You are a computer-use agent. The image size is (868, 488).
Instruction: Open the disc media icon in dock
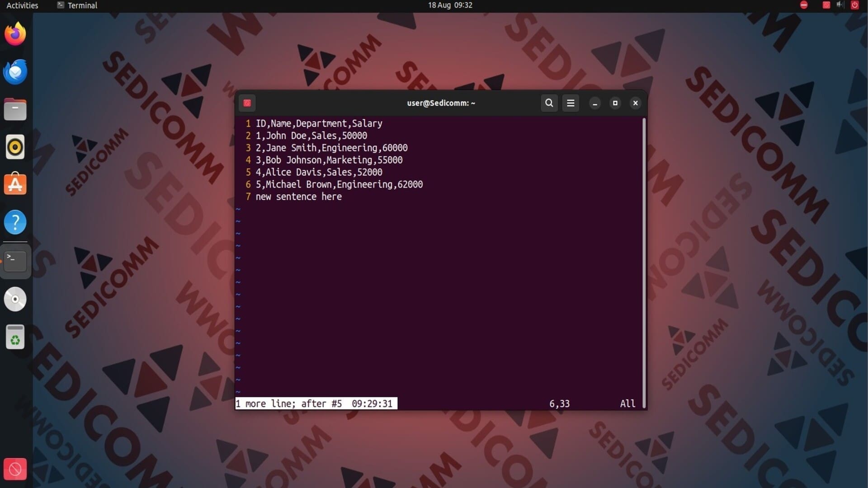(15, 299)
